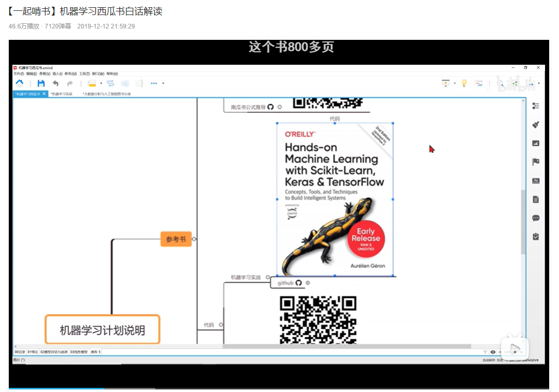Select the Hands-on Machine Learning book cover image
559x392 pixels.
335,199
